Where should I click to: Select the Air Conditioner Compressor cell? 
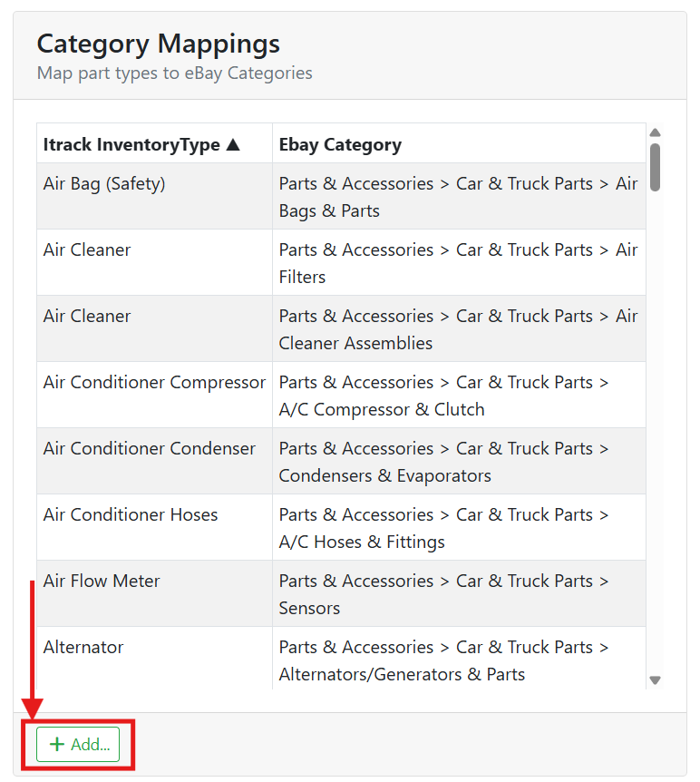pos(154,395)
